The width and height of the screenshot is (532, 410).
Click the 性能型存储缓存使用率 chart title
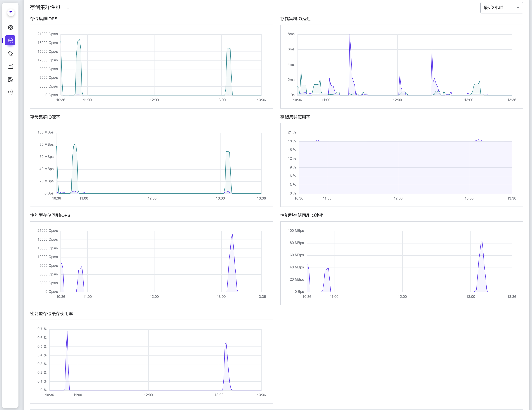pos(51,314)
